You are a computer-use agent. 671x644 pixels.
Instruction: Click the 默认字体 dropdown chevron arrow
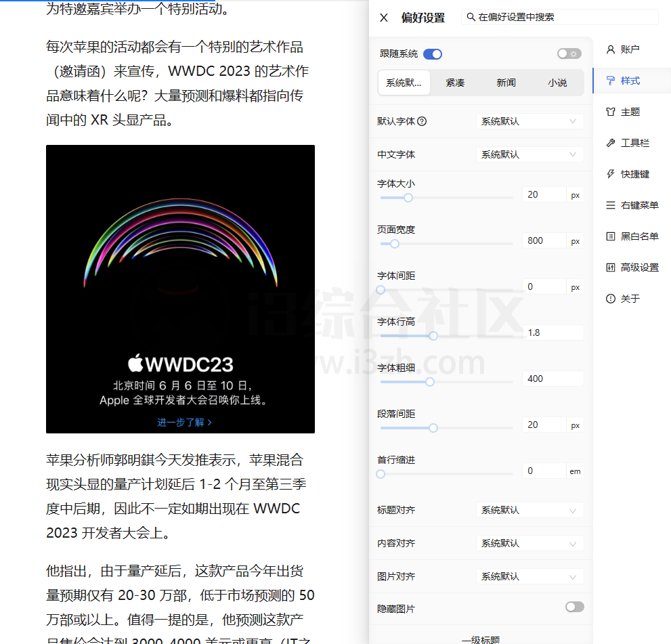(573, 121)
